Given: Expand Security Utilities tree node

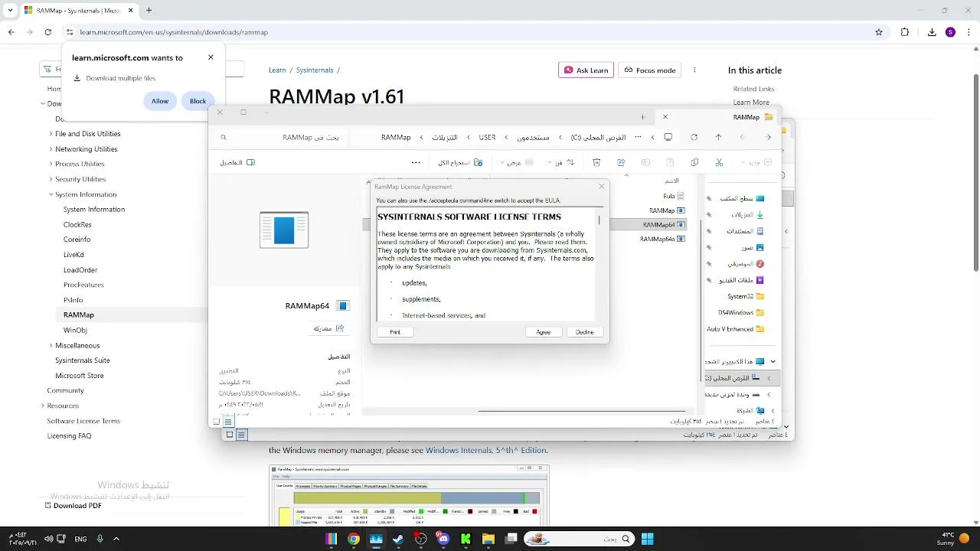Looking at the screenshot, I should 51,179.
